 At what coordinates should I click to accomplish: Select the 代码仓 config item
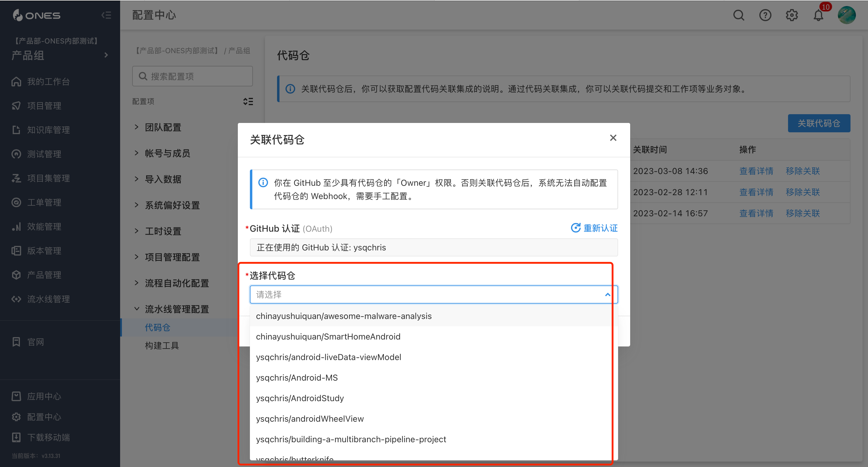(x=157, y=327)
